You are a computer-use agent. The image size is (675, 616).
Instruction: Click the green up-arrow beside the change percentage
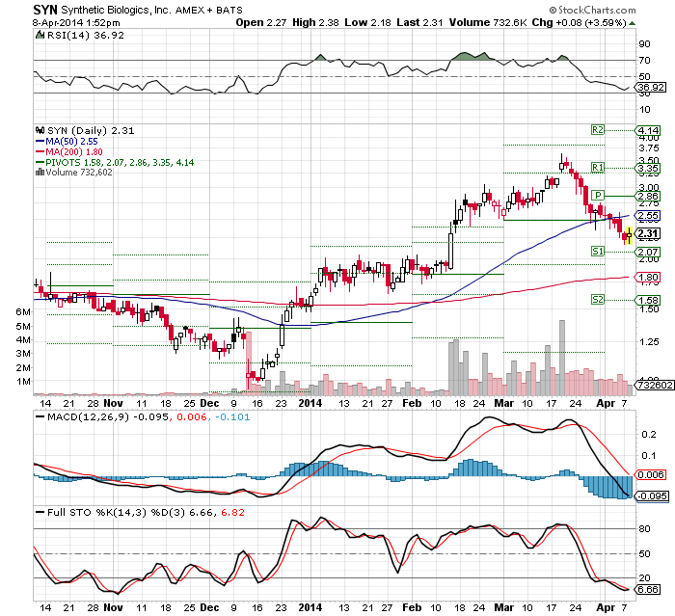[x=632, y=23]
